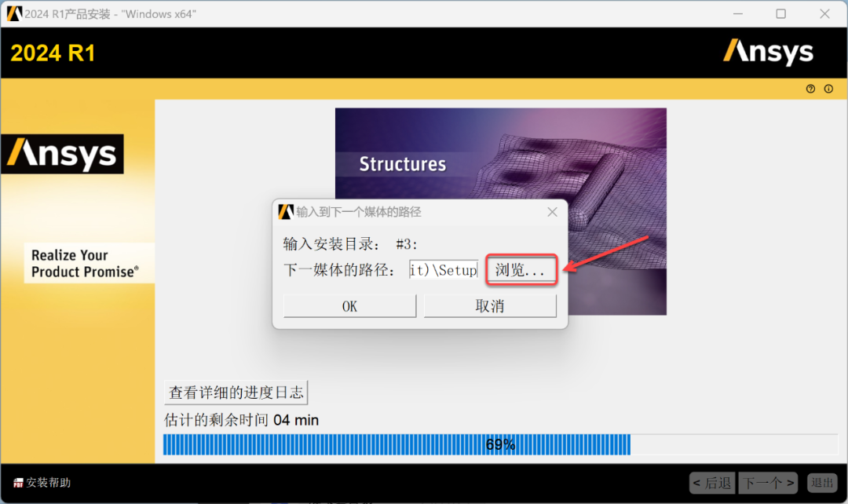Click the 估计的剩余时间 04 min text
Viewport: 848px width, 504px height.
(241, 420)
